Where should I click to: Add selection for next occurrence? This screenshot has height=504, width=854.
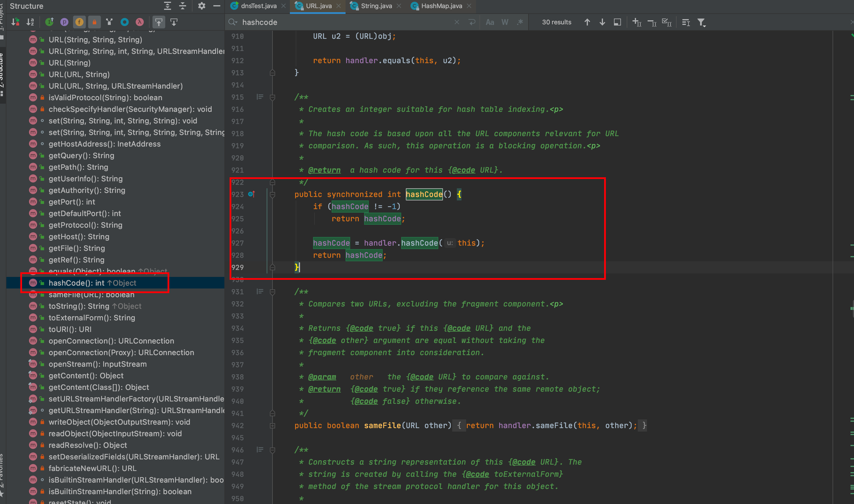click(x=637, y=22)
